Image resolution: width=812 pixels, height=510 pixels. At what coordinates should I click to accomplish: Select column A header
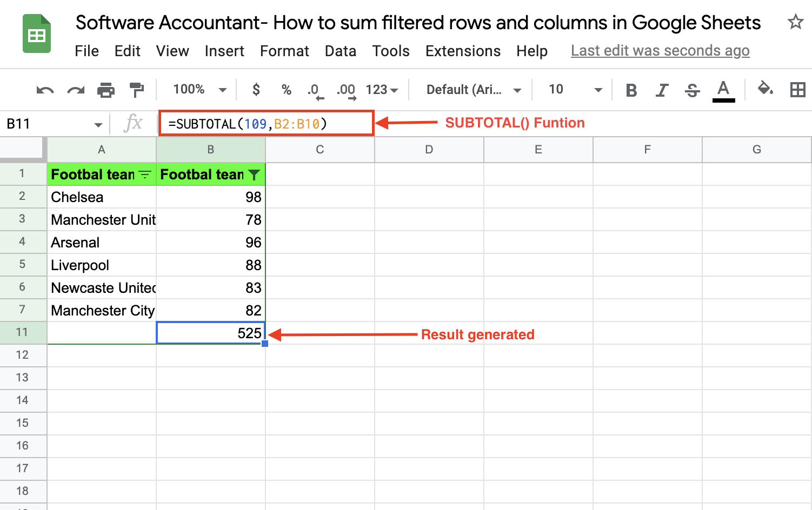pos(102,150)
